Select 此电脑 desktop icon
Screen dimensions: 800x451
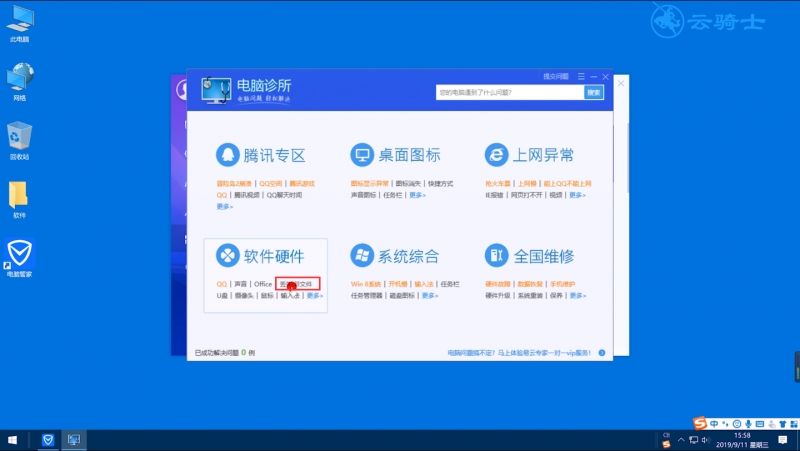coord(19,23)
